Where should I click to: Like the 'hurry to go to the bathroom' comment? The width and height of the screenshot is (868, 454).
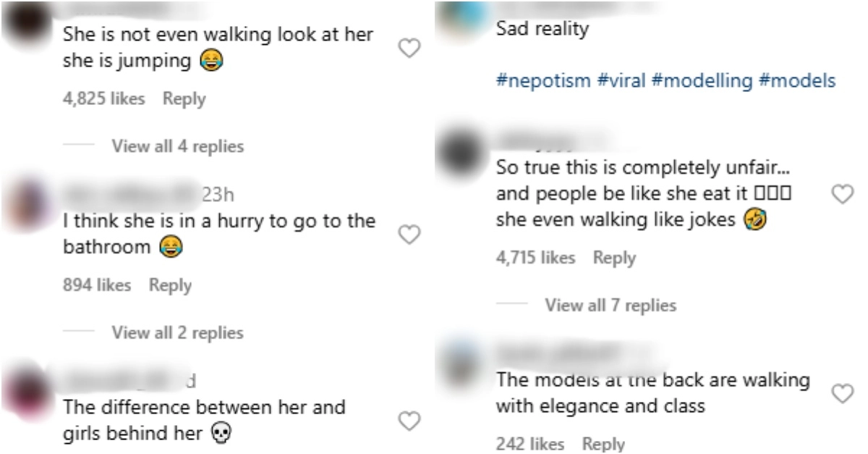[410, 234]
